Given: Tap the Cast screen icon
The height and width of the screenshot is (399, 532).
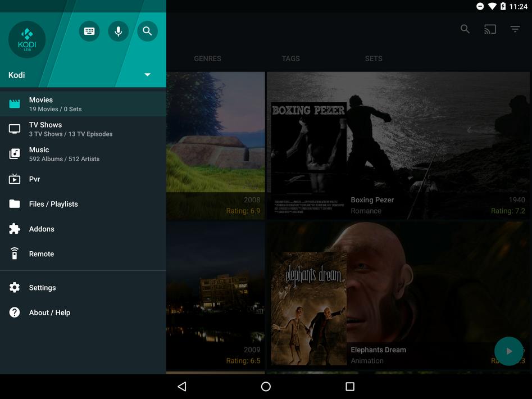Looking at the screenshot, I should (490, 29).
